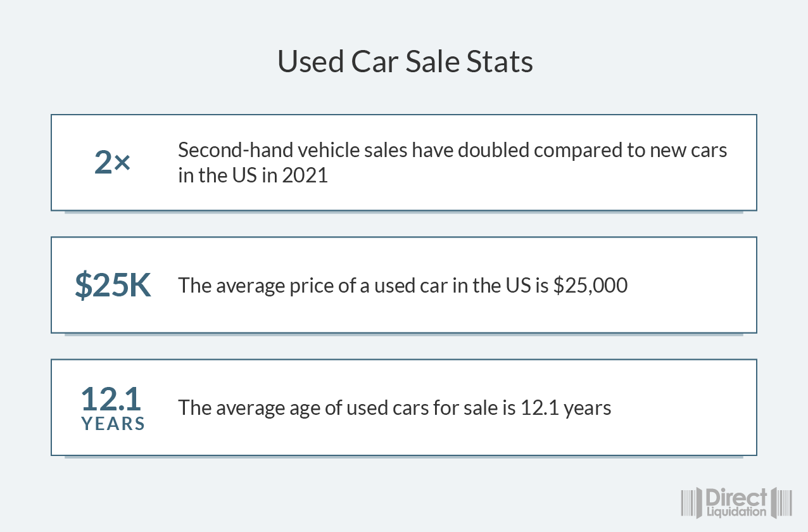Click the "YEARS" label beneath 12.1
Screen dimensions: 808x532
tap(113, 424)
